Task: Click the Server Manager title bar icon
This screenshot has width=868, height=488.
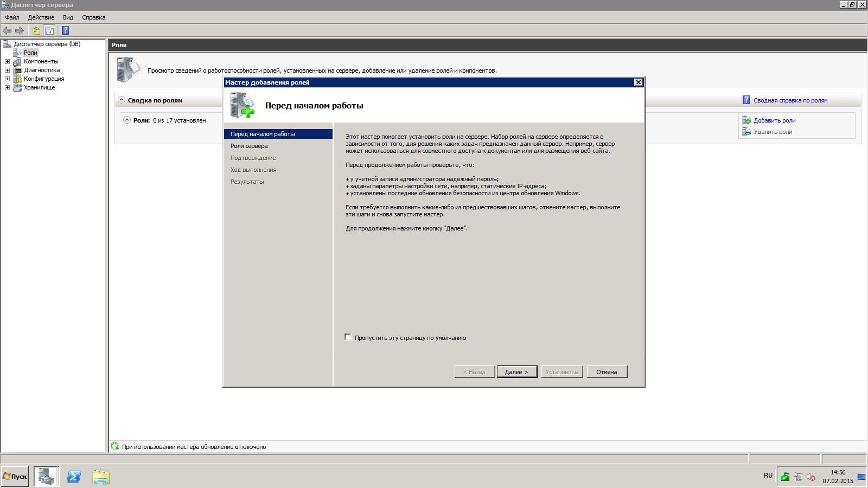Action: pos(5,5)
